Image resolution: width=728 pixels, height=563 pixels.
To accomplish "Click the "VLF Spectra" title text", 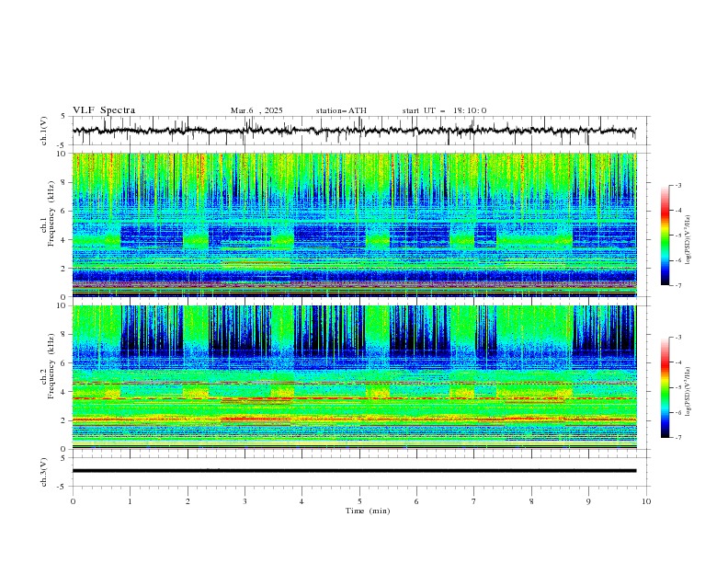I will point(104,110).
